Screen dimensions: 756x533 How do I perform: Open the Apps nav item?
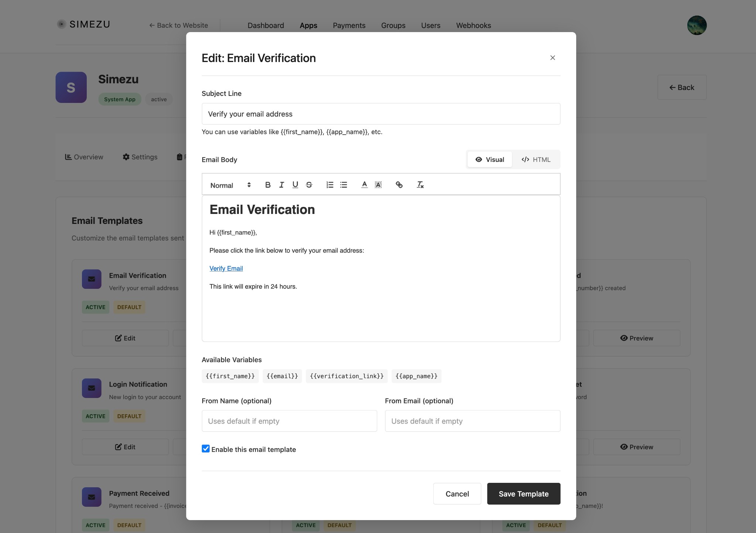pyautogui.click(x=309, y=25)
